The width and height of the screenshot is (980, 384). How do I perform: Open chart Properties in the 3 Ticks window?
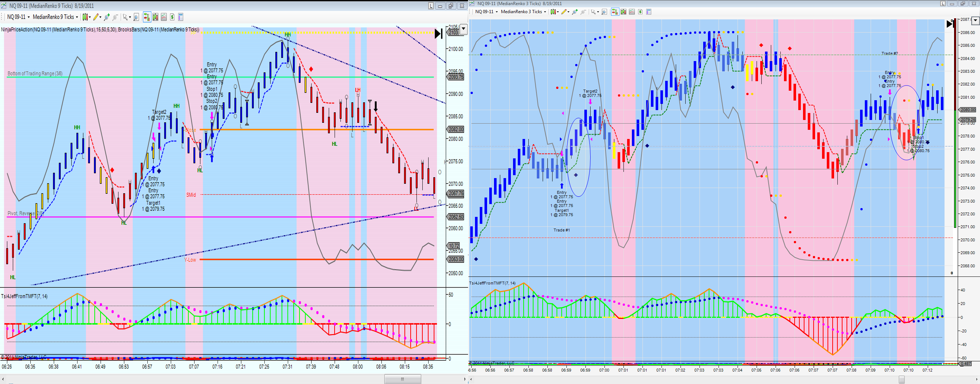[x=649, y=12]
